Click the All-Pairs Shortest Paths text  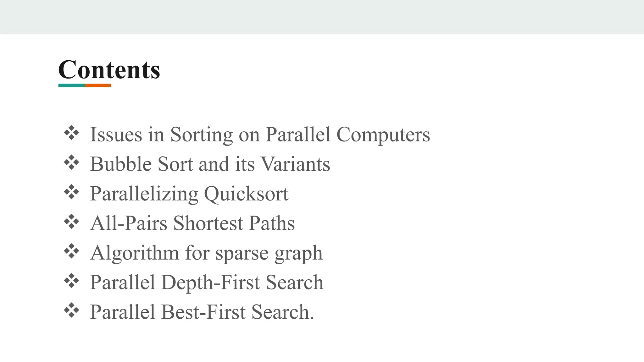(x=192, y=223)
